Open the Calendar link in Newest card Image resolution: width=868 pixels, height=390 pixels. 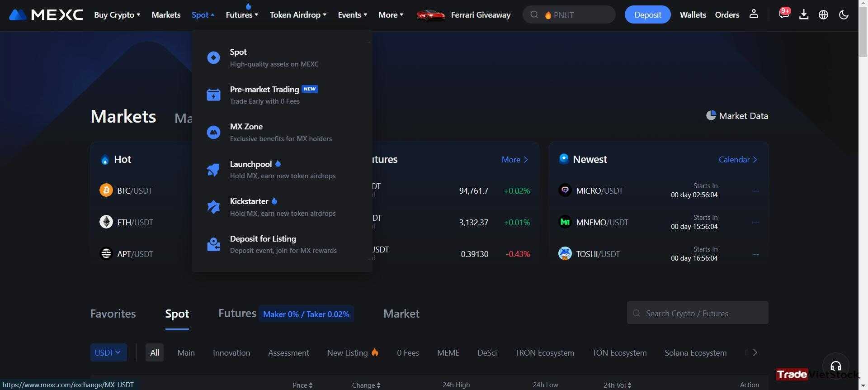tap(738, 159)
